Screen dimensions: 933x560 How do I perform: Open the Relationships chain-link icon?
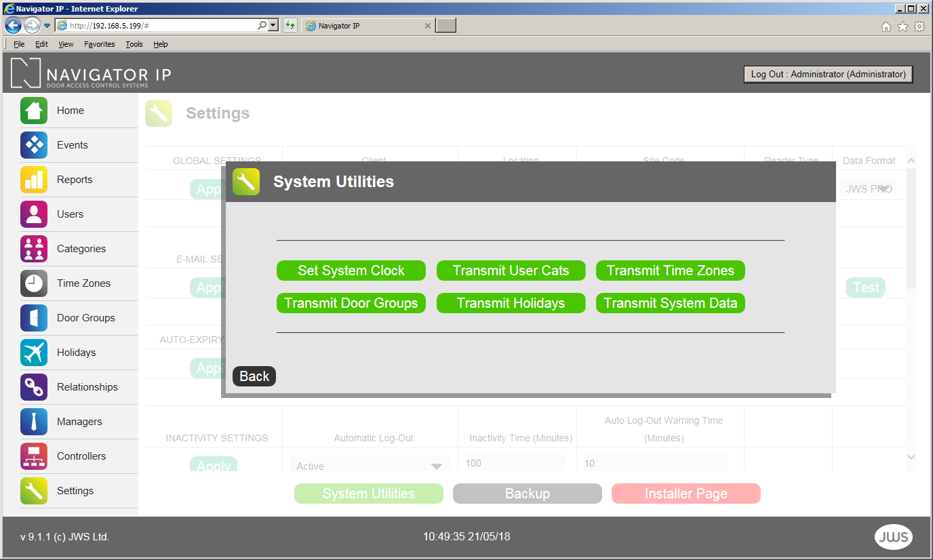[34, 387]
